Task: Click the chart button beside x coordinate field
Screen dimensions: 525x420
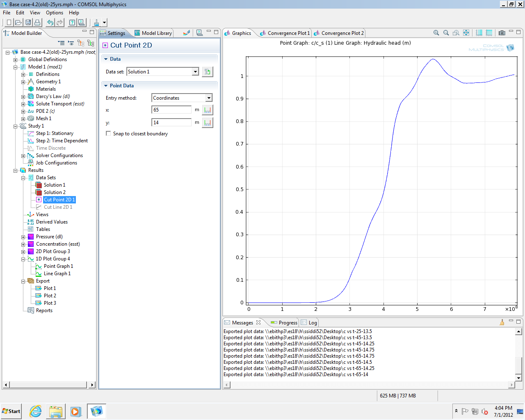Action: 208,110
